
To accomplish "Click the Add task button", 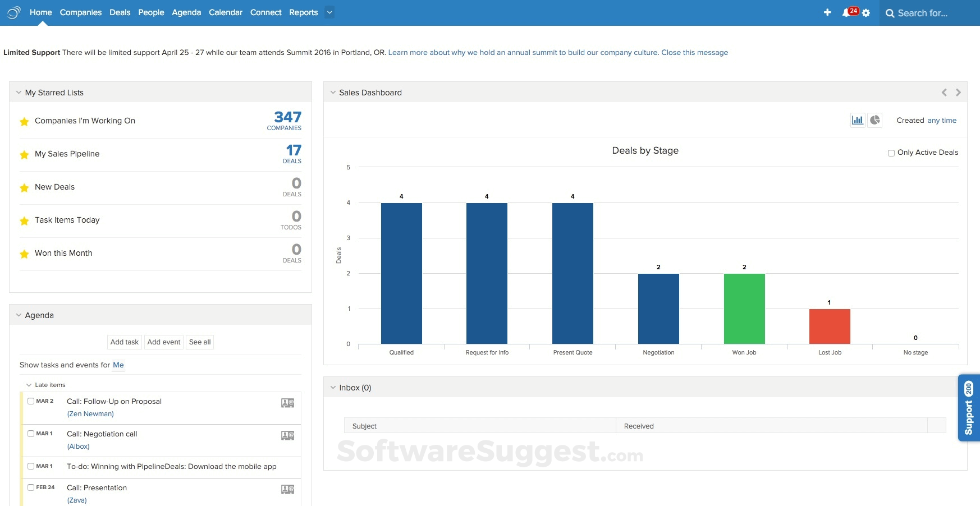I will 125,342.
